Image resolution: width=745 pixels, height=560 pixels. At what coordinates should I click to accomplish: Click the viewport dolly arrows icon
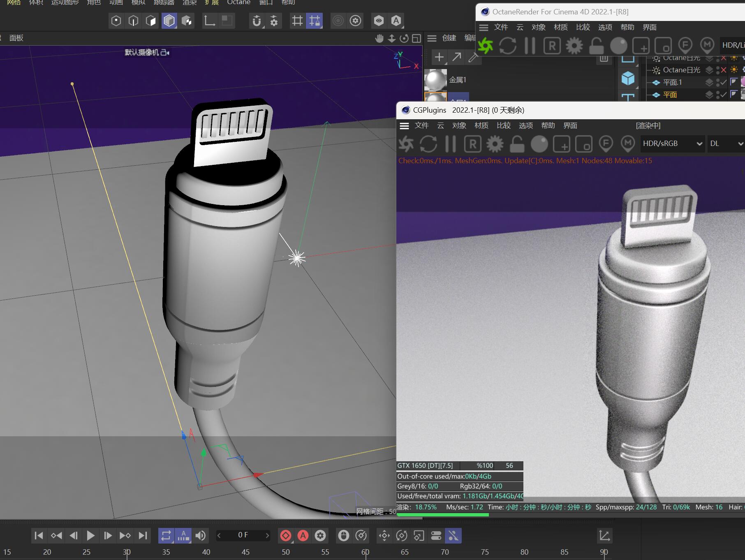pyautogui.click(x=392, y=38)
